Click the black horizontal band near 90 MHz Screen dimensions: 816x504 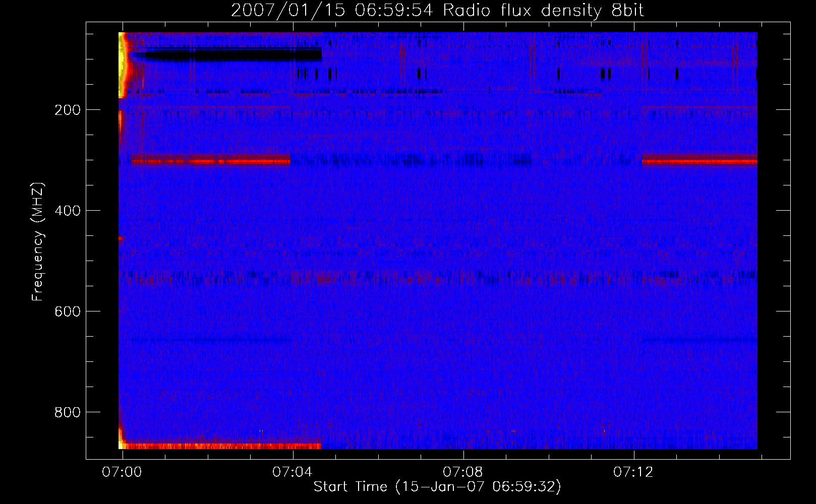226,54
